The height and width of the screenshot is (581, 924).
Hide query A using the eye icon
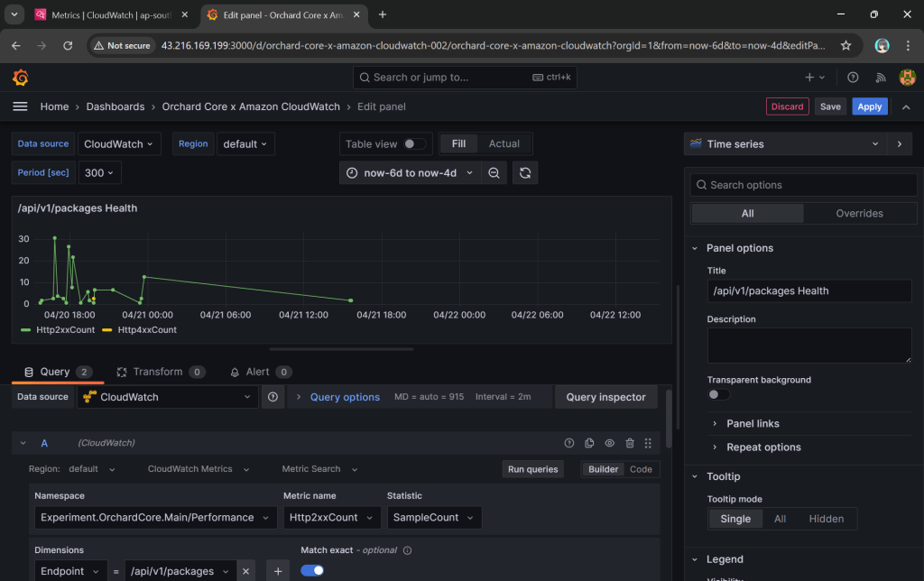tap(609, 443)
